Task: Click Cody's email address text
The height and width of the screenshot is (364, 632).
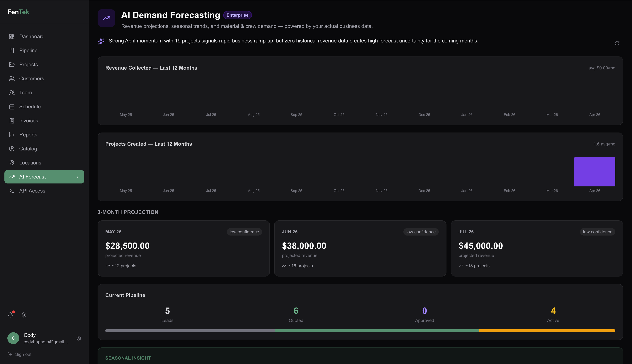Action: [x=47, y=342]
